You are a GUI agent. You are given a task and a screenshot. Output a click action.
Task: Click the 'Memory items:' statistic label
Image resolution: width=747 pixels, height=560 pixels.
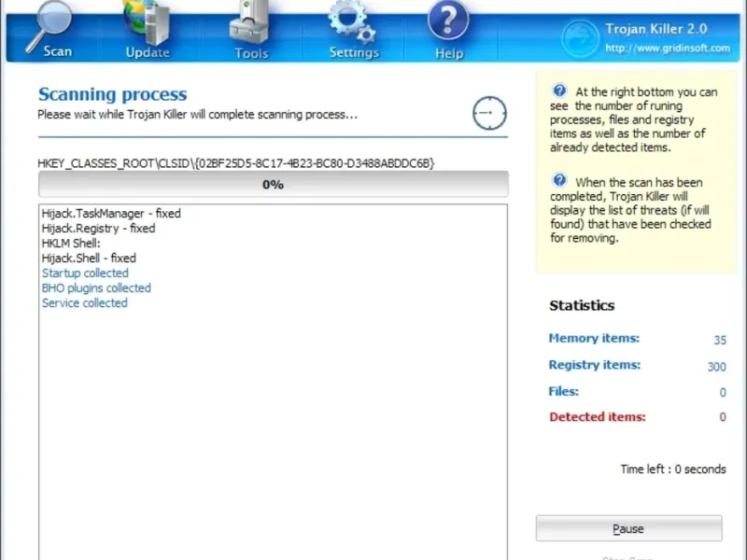pos(594,338)
